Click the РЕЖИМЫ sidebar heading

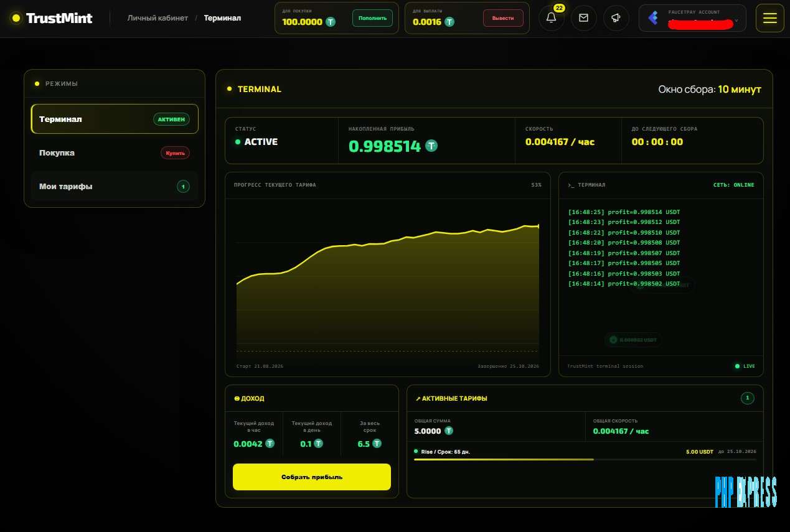[x=61, y=83]
